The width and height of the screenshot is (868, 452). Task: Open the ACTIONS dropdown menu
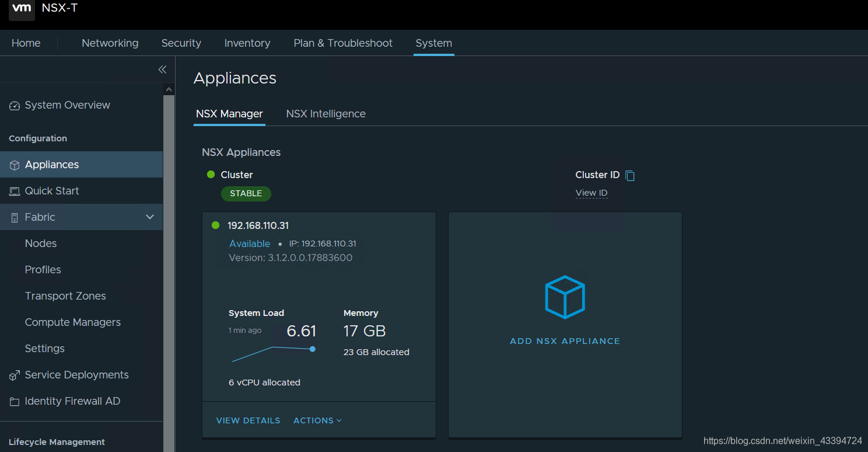[x=317, y=420]
